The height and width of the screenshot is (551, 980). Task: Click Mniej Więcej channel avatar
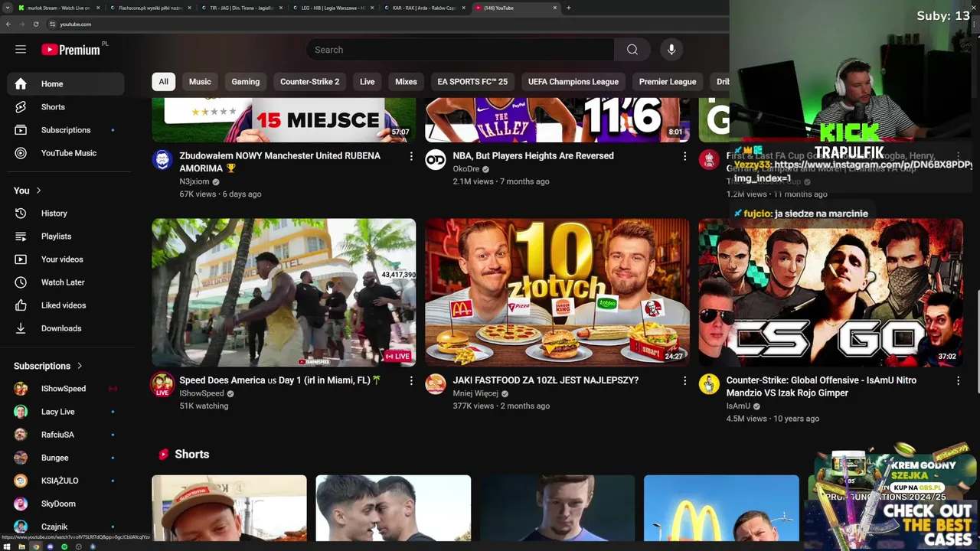436,383
